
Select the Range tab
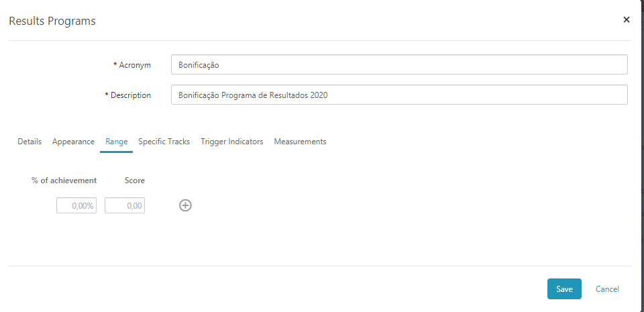tap(116, 142)
